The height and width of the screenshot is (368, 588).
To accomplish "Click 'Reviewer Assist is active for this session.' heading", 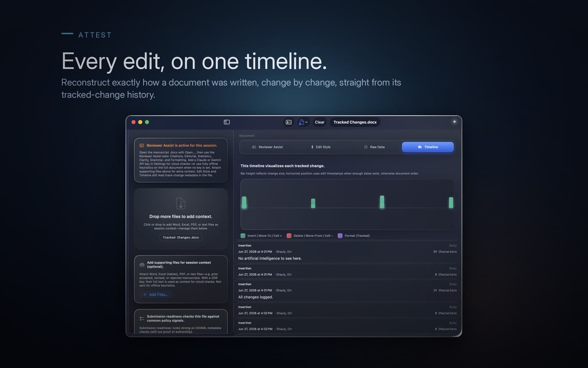I will 182,145.
